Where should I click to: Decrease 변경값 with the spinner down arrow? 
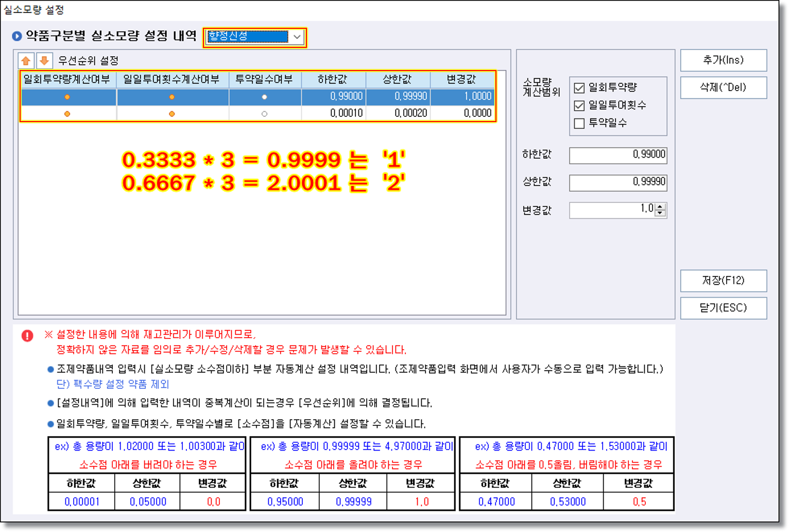point(660,213)
